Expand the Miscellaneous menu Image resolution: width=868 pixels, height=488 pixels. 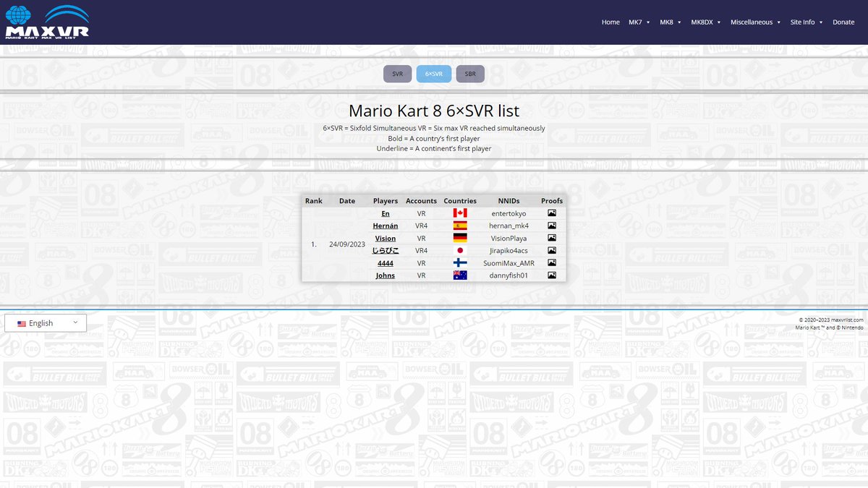pos(756,22)
